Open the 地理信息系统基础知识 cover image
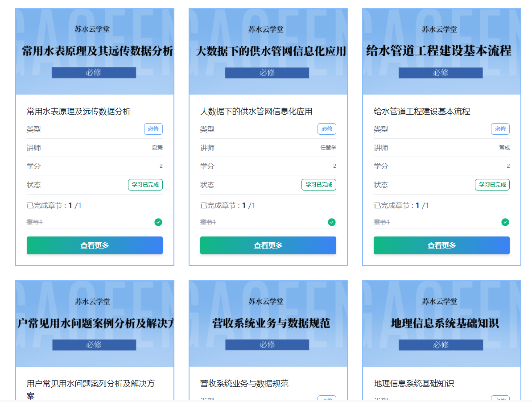The image size is (532, 402). (441, 323)
